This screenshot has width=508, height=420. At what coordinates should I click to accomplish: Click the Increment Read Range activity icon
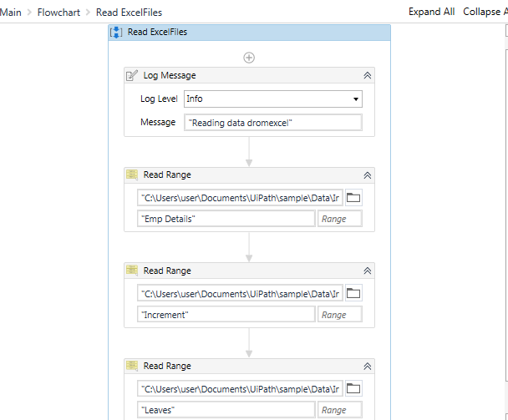pyautogui.click(x=132, y=271)
